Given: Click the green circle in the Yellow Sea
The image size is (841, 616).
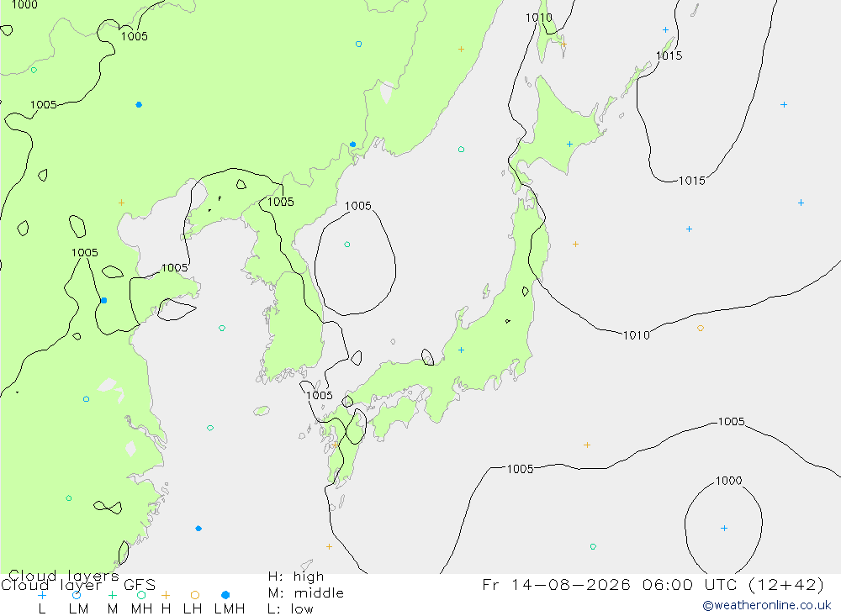Looking at the screenshot, I should pos(222,328).
